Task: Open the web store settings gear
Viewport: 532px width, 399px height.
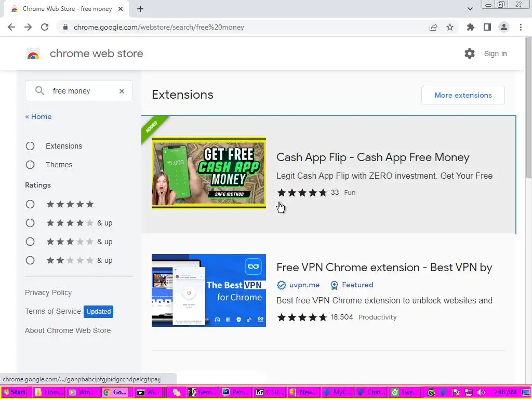Action: [470, 54]
